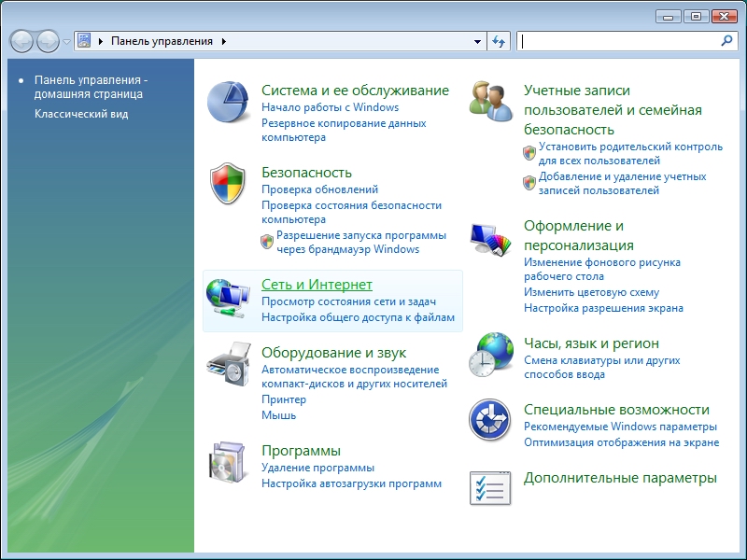Viewport: 747px width, 560px height.
Task: Open the 'Мышь' link
Action: pos(278,415)
